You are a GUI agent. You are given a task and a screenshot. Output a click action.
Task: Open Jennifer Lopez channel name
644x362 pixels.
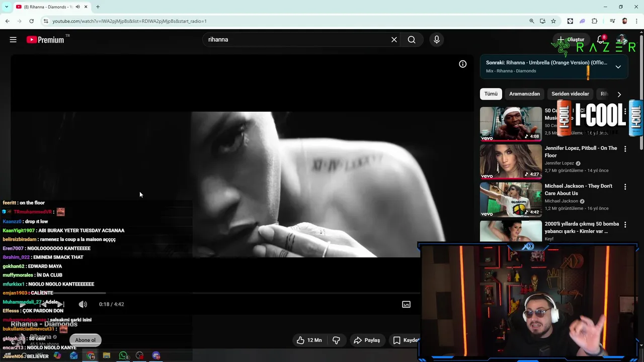559,163
